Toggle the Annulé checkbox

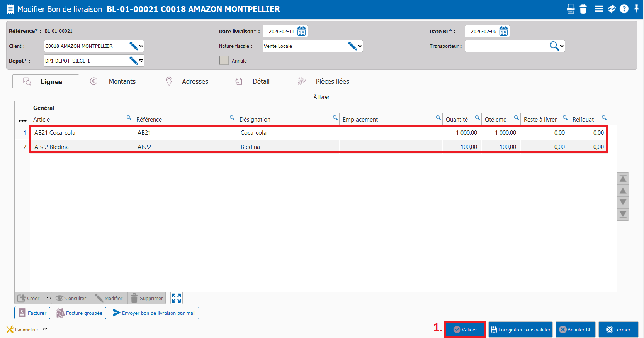point(224,61)
